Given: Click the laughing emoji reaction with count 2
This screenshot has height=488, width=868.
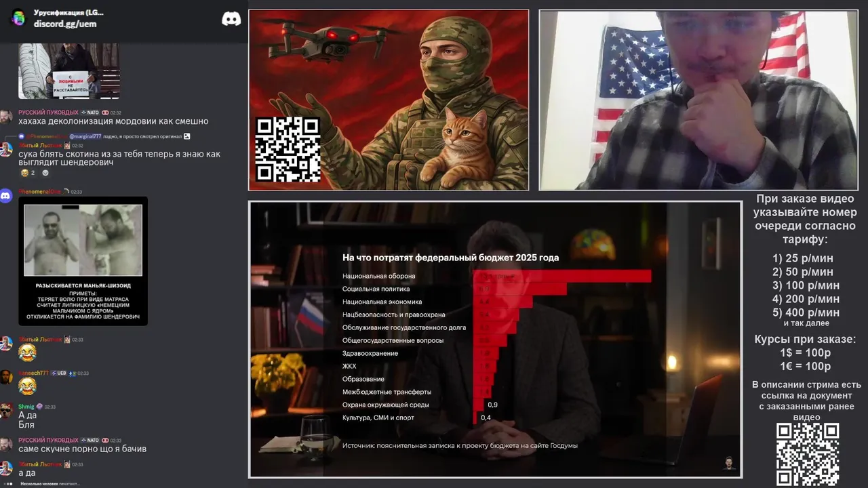Looking at the screenshot, I should 28,173.
